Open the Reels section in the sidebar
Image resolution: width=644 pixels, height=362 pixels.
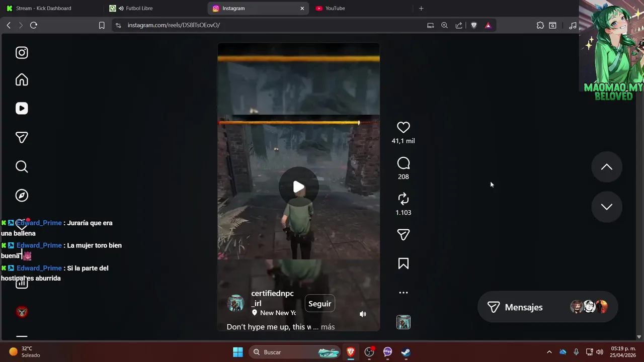(22, 109)
